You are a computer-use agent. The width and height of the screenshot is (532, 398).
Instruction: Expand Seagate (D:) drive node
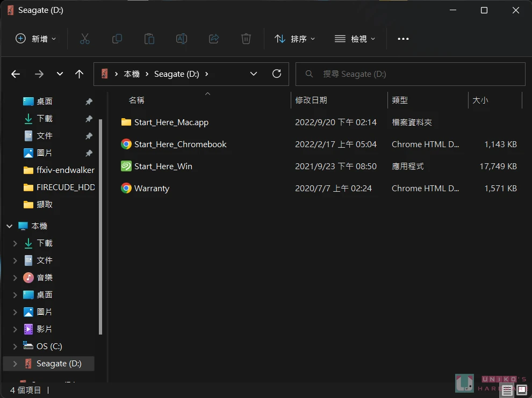pyautogui.click(x=15, y=364)
